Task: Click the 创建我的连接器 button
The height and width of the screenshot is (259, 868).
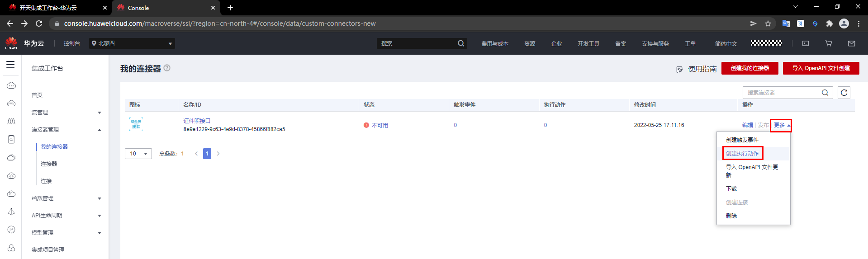Action: coord(750,68)
